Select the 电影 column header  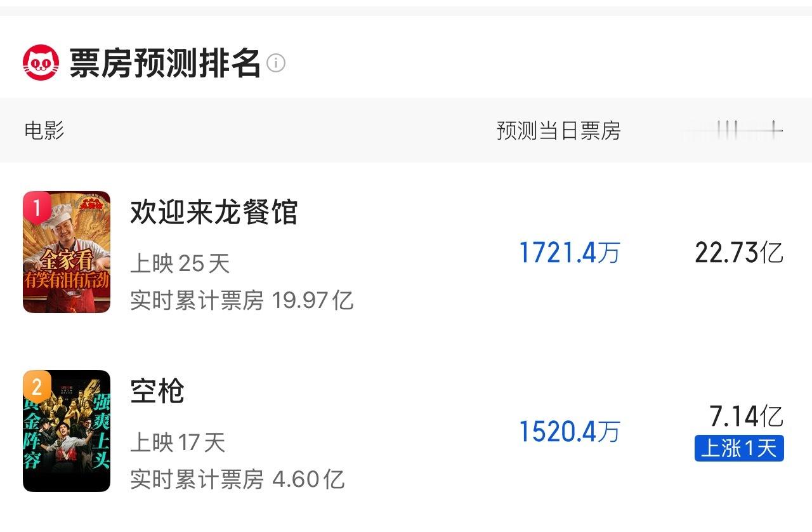click(44, 131)
